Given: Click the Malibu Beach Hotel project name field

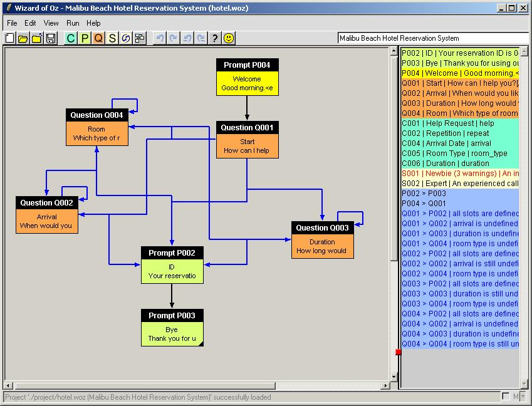Looking at the screenshot, I should (x=433, y=38).
